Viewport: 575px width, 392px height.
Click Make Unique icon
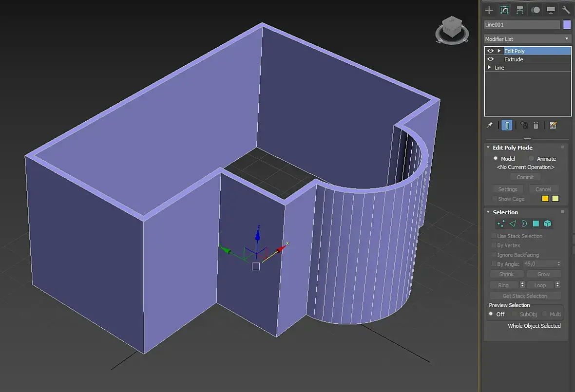524,125
